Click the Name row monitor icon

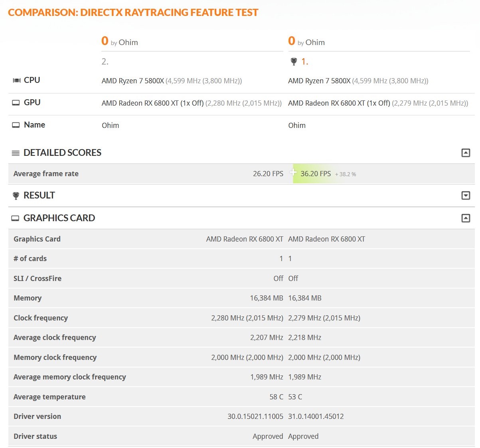click(x=16, y=125)
